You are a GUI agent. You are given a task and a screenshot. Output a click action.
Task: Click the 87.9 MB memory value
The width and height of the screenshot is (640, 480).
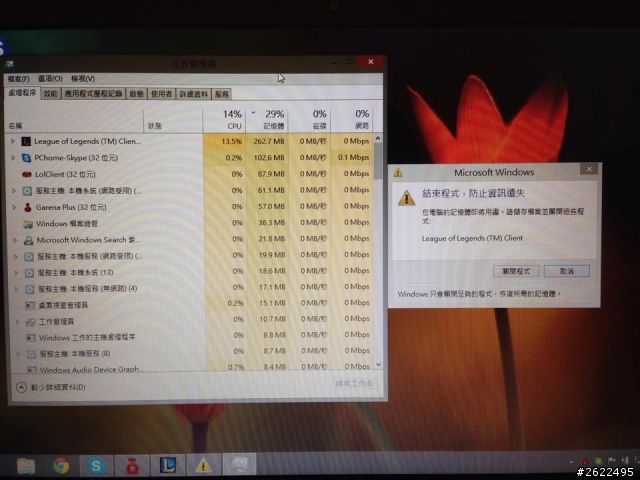tap(271, 174)
